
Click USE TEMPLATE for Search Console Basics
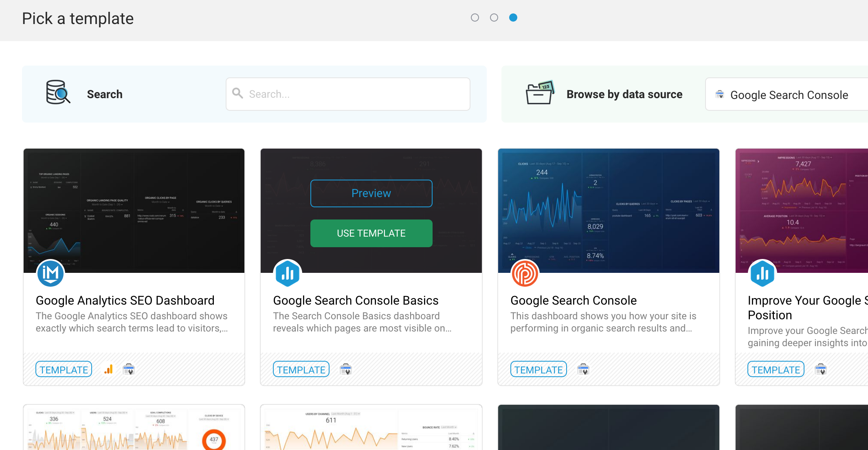371,233
